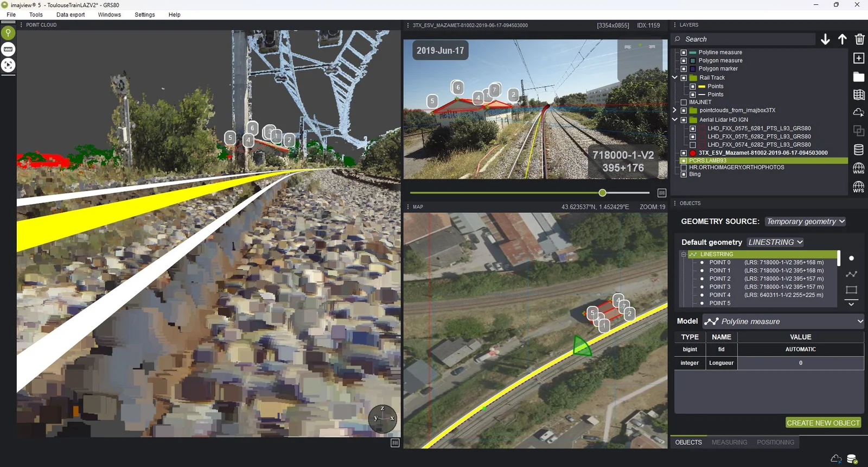Select the PCRS.LAMB93 layer row

(x=764, y=161)
